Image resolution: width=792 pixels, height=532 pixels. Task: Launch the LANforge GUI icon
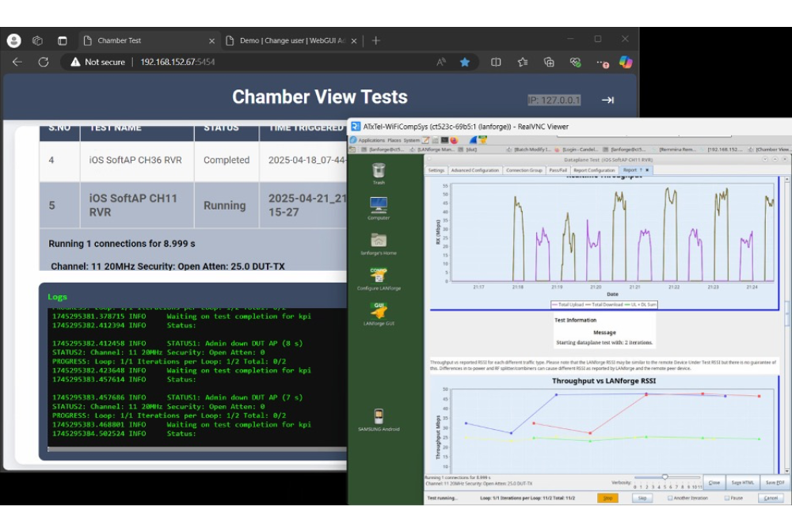click(379, 310)
